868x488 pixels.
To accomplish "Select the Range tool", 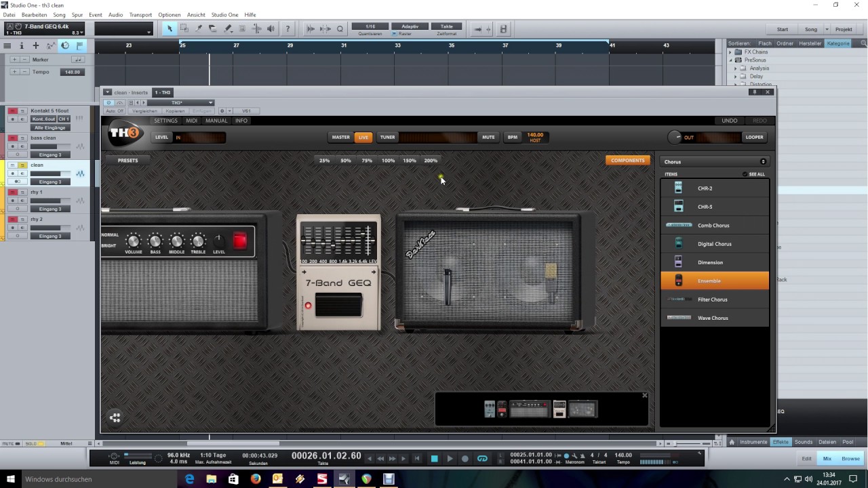I will click(184, 28).
